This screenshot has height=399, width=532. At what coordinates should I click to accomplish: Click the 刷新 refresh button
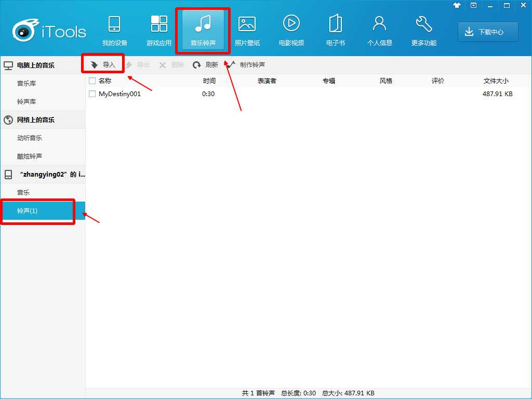click(x=205, y=64)
